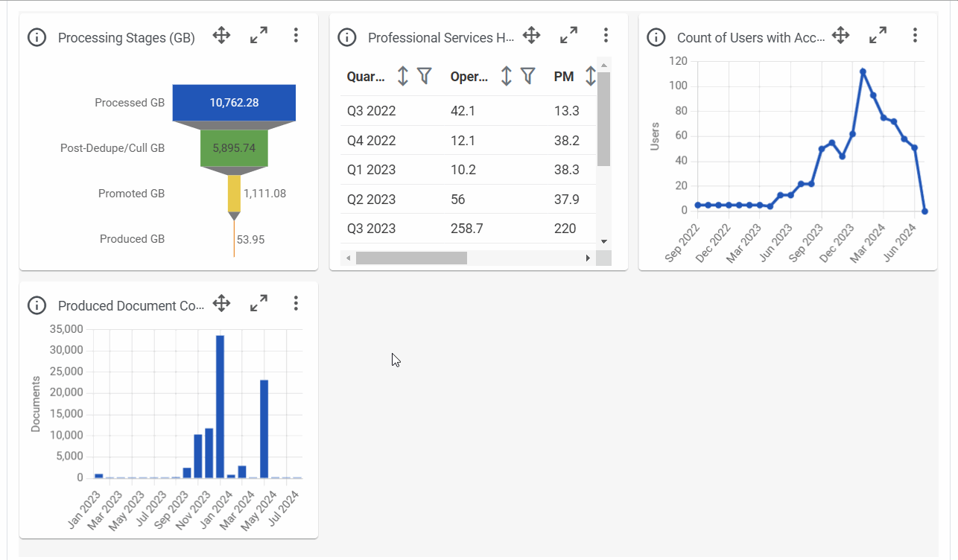Screen dimensions: 958x560
Task: Click the yellow Promoted GB funnel segment
Action: [234, 194]
